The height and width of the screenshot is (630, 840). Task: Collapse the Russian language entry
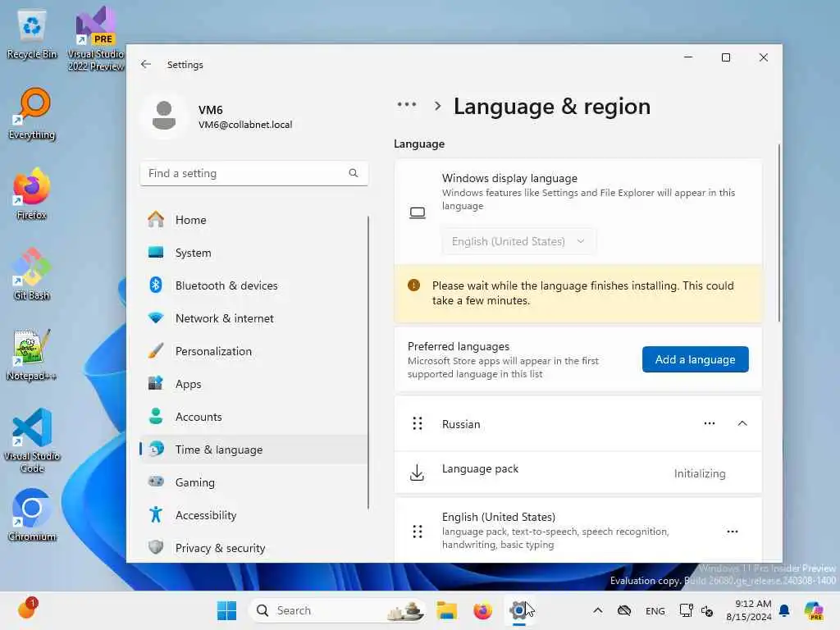pos(742,423)
